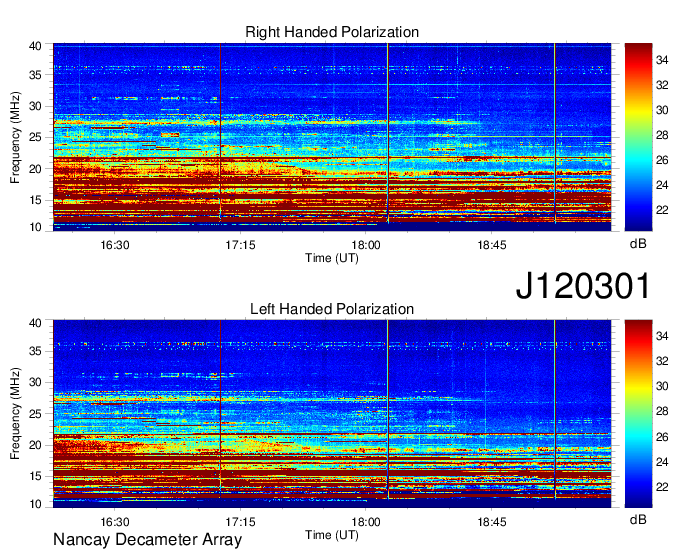Click the vertical calibration line before 17:15 in the bottom spectrogram

[x=220, y=409]
